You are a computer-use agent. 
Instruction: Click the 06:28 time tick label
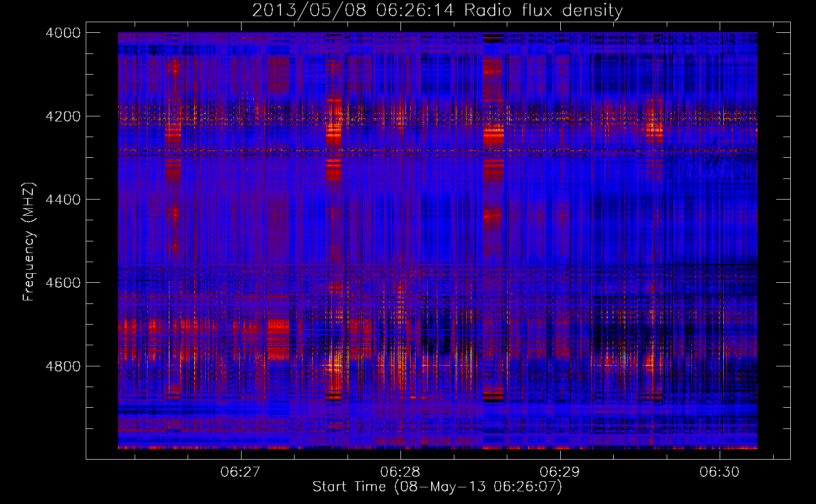(x=400, y=472)
